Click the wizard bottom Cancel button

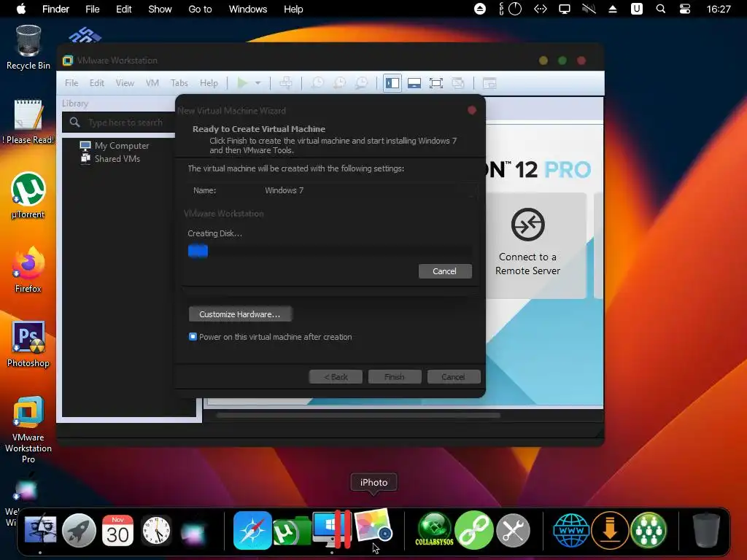click(x=454, y=377)
